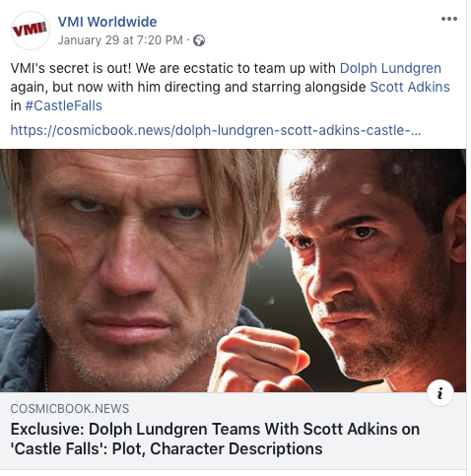The image size is (471, 476).
Task: Open the tagged Scott Adkins profile link
Action: [x=410, y=87]
